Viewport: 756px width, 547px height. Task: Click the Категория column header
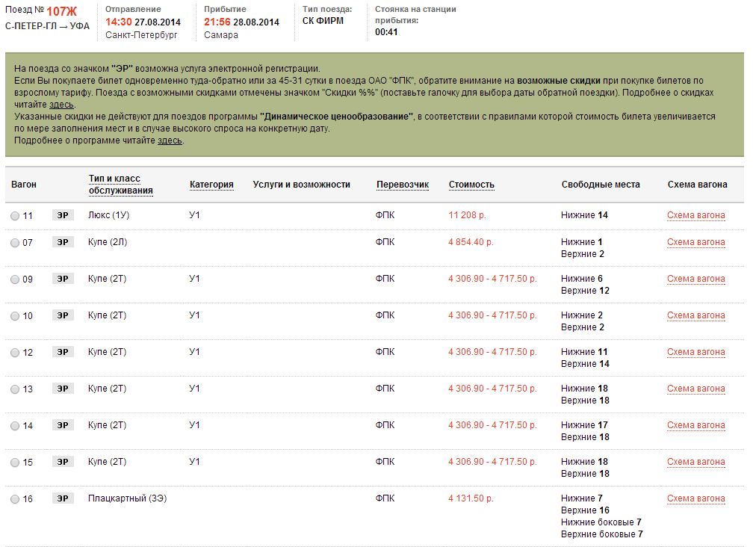point(211,185)
